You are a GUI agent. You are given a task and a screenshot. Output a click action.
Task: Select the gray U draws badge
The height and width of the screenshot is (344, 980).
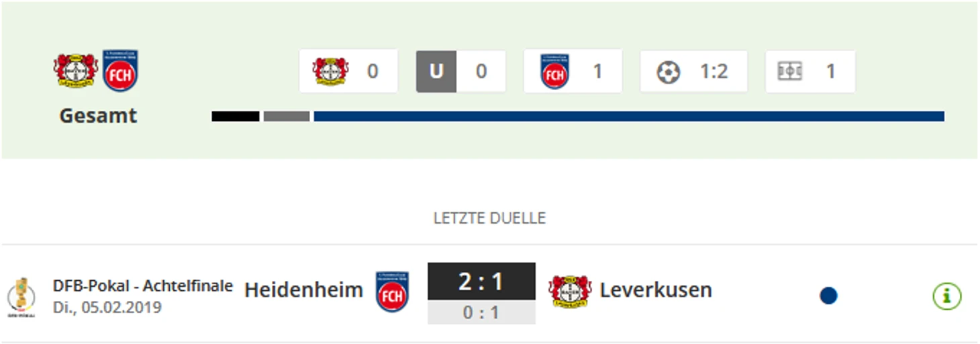tap(436, 71)
